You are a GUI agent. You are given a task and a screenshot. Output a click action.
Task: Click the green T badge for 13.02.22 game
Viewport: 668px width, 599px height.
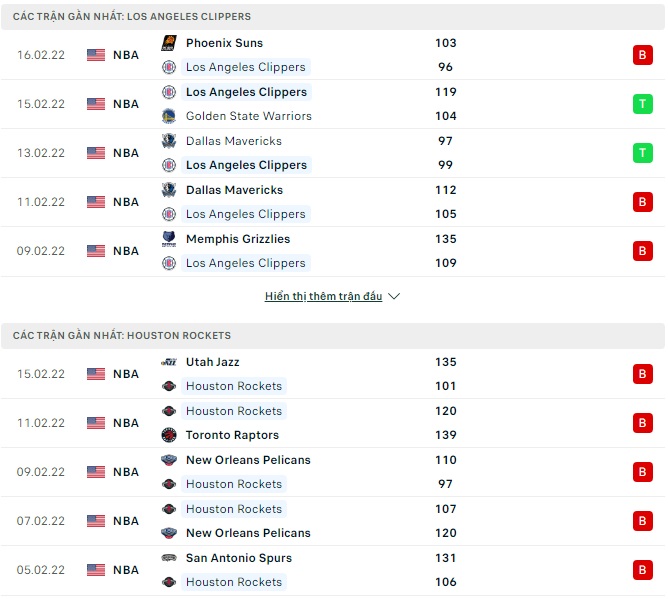[x=642, y=153]
